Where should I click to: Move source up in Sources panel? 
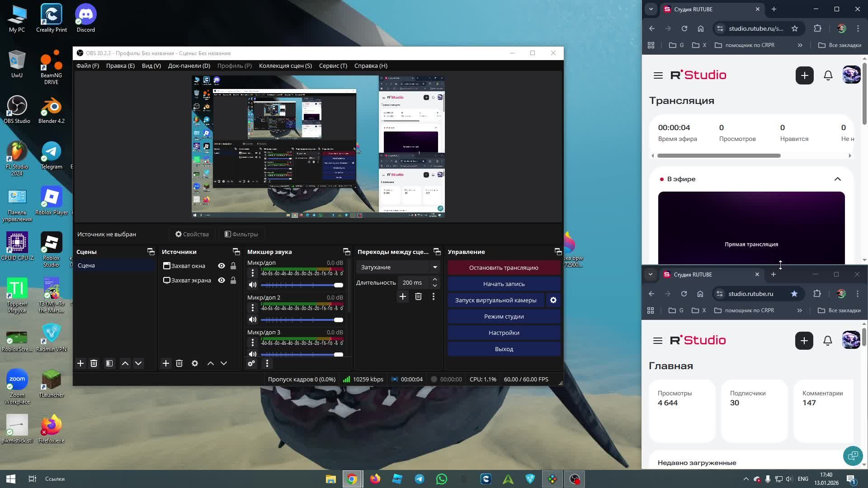(x=211, y=363)
